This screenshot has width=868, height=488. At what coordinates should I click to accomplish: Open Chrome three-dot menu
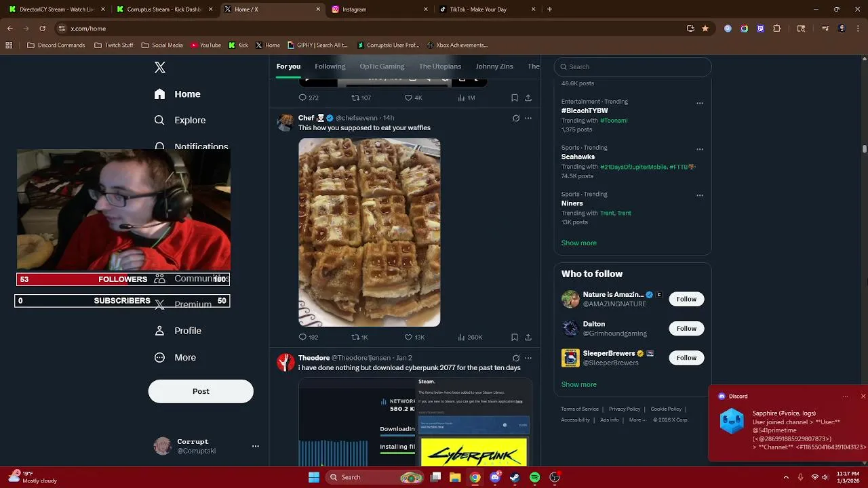[858, 28]
